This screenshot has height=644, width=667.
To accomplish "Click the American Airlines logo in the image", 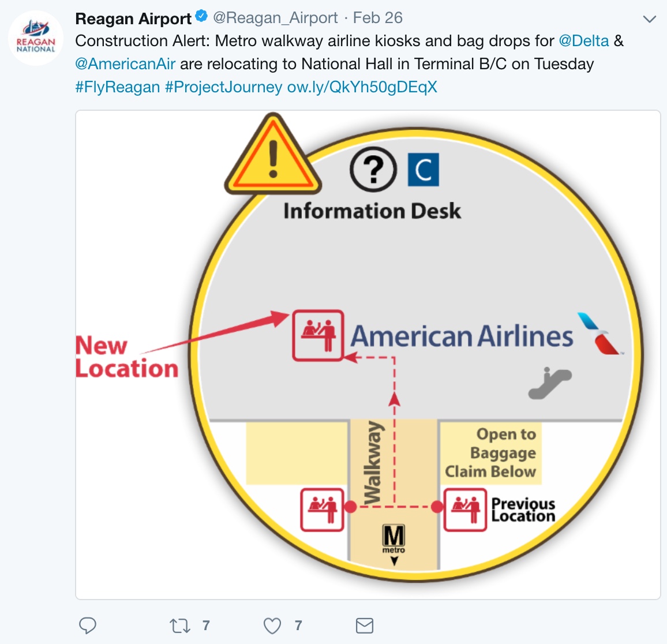I will pos(599,334).
